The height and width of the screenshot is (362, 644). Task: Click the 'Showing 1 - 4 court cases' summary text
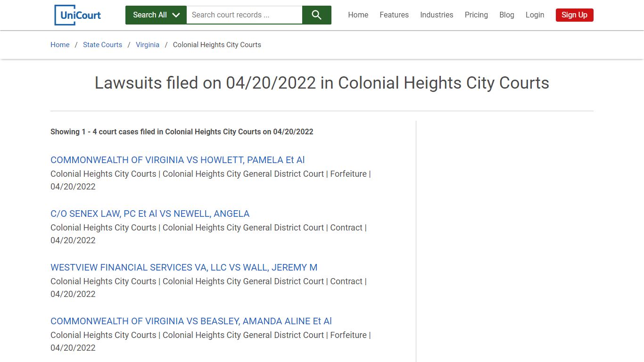[182, 132]
